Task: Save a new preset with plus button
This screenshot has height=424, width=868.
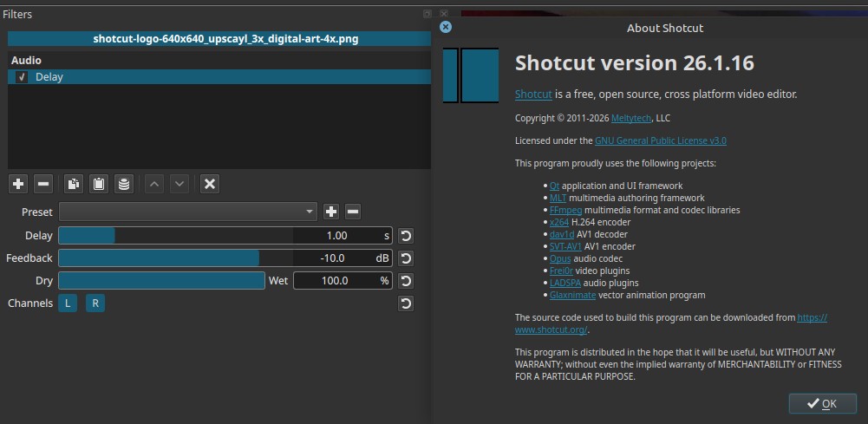Action: [x=331, y=212]
